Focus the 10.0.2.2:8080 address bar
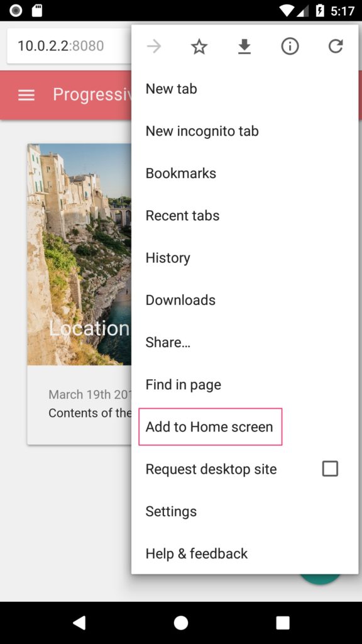The image size is (362, 644). pos(69,45)
